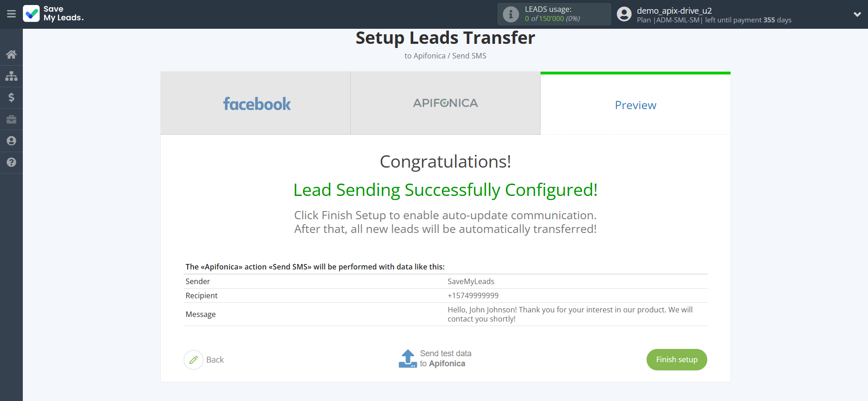
Task: Expand the account dropdown chevron
Action: pos(857,14)
